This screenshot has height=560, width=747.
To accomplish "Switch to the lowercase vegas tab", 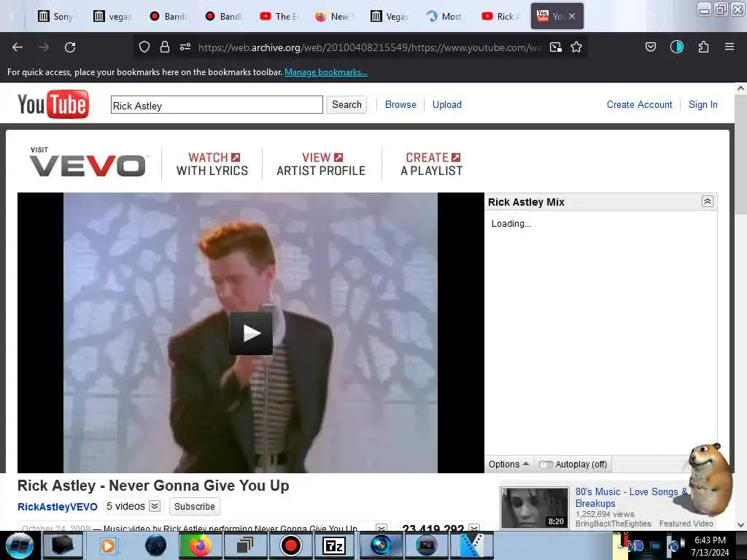I will point(113,16).
